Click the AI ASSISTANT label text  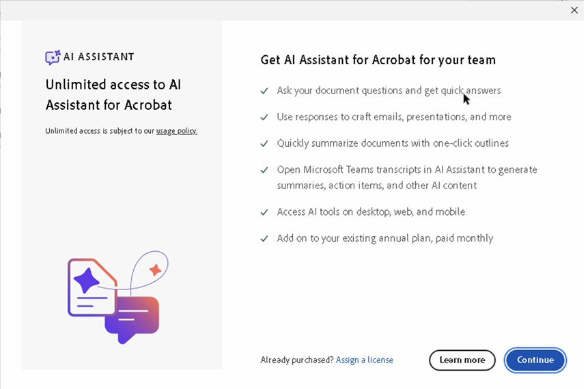pos(98,57)
